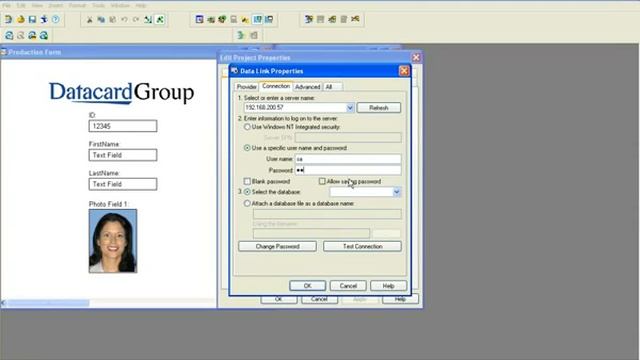
Task: Click the ID field showing 12345
Action: (x=123, y=126)
